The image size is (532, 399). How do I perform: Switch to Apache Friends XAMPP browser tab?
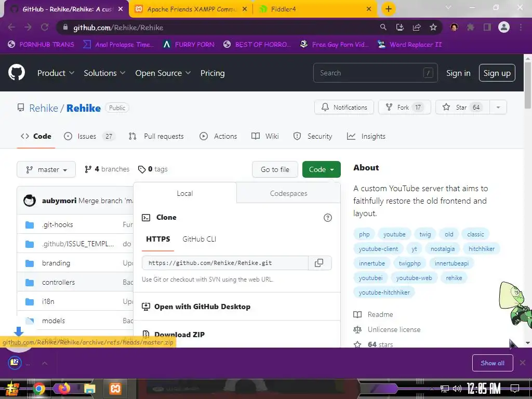191,9
